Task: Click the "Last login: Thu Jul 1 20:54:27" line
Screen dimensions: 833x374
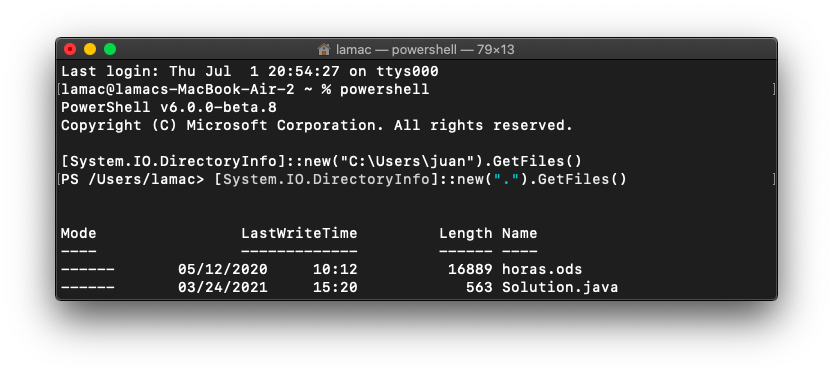Action: click(x=250, y=71)
